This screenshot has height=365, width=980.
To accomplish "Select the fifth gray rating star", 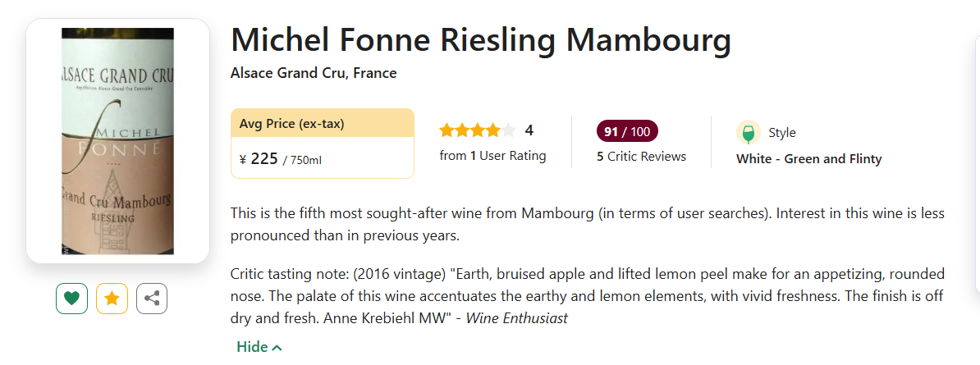I will [x=509, y=130].
